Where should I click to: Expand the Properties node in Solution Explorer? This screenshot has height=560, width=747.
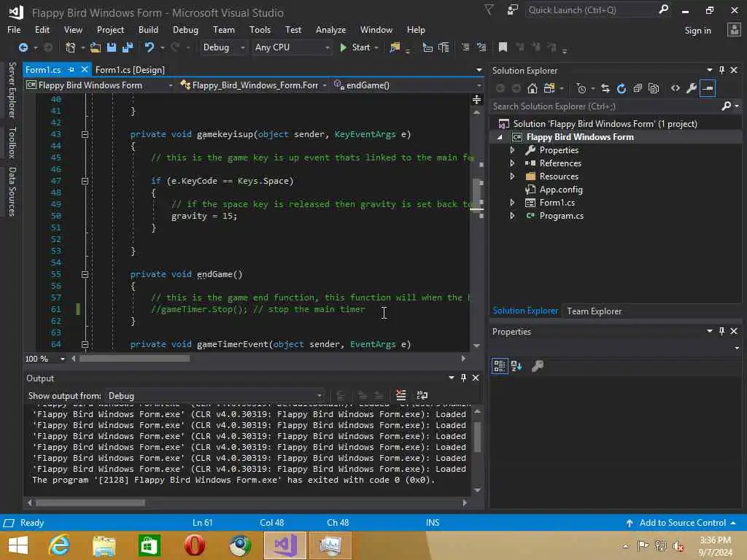(512, 150)
